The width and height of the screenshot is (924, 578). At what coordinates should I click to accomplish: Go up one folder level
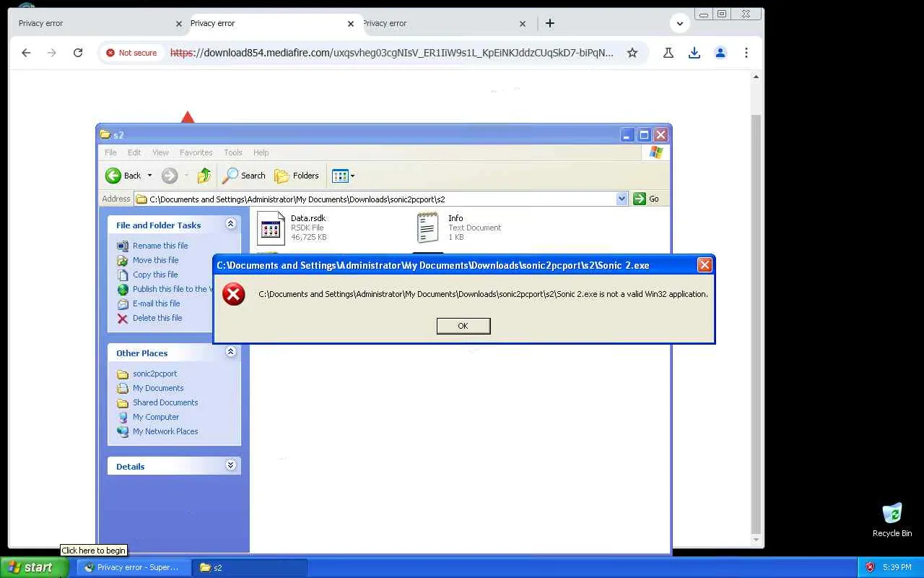(x=204, y=176)
